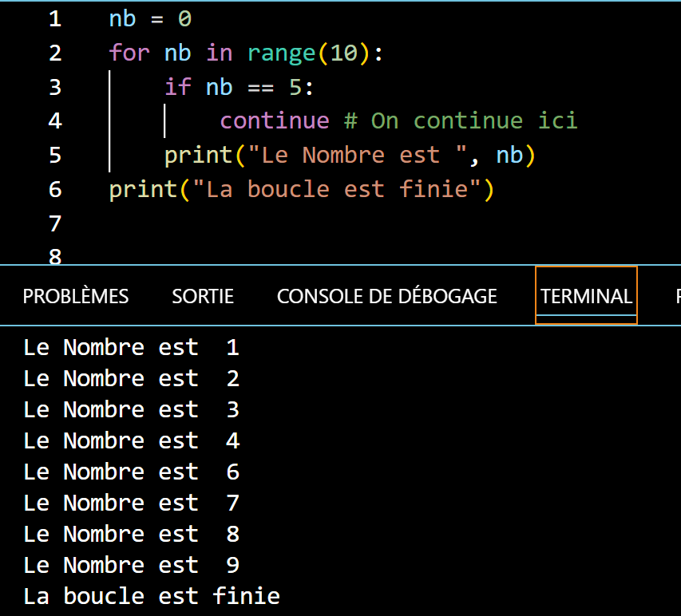The height and width of the screenshot is (616, 681).
Task: Click terminal line 'La boucle est finie'
Action: click(152, 597)
